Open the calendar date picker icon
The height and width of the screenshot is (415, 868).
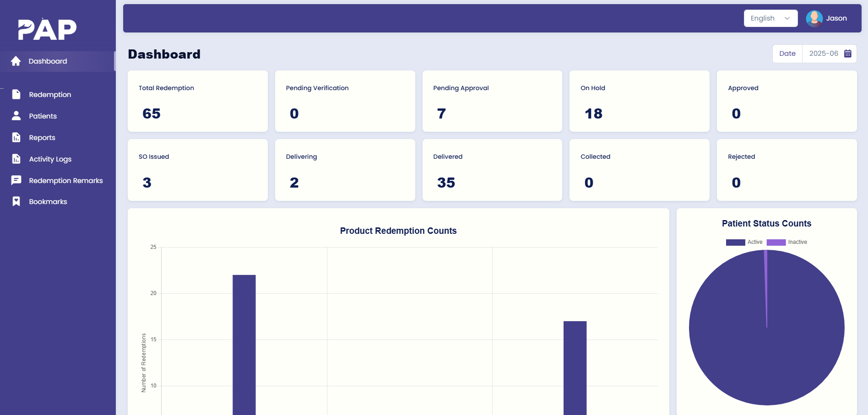(x=848, y=54)
